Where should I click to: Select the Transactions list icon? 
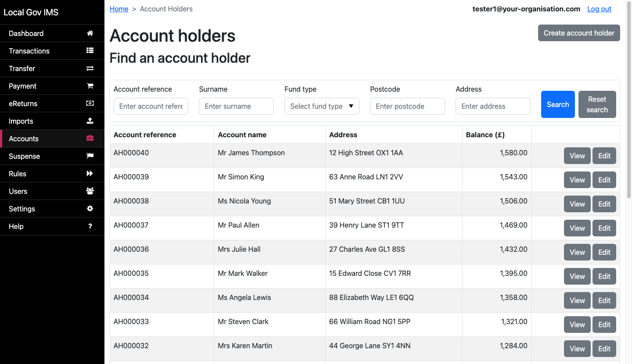coord(90,50)
